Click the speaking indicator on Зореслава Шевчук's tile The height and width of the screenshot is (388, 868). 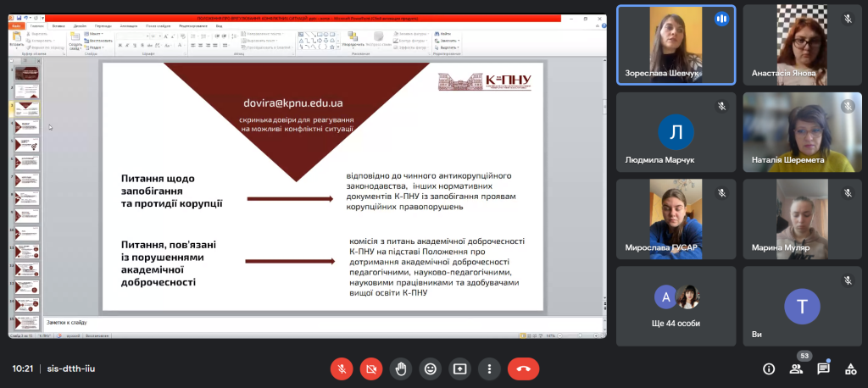tap(721, 19)
